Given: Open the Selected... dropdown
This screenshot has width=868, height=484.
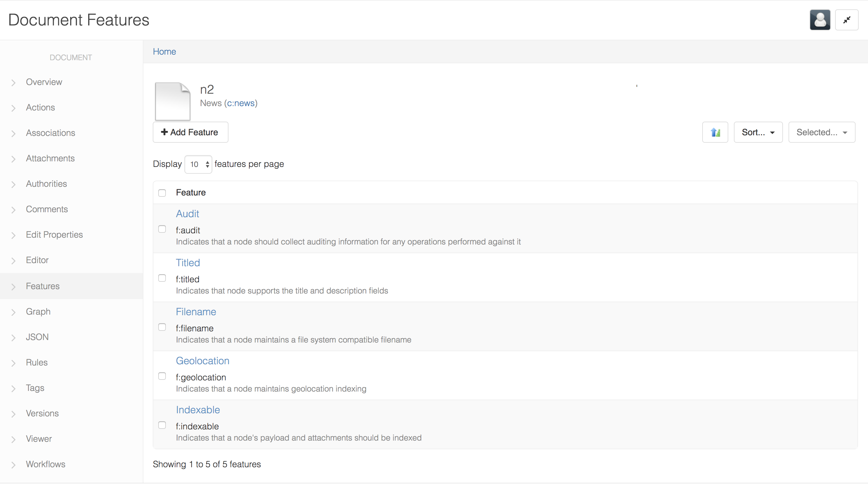Looking at the screenshot, I should pyautogui.click(x=821, y=132).
